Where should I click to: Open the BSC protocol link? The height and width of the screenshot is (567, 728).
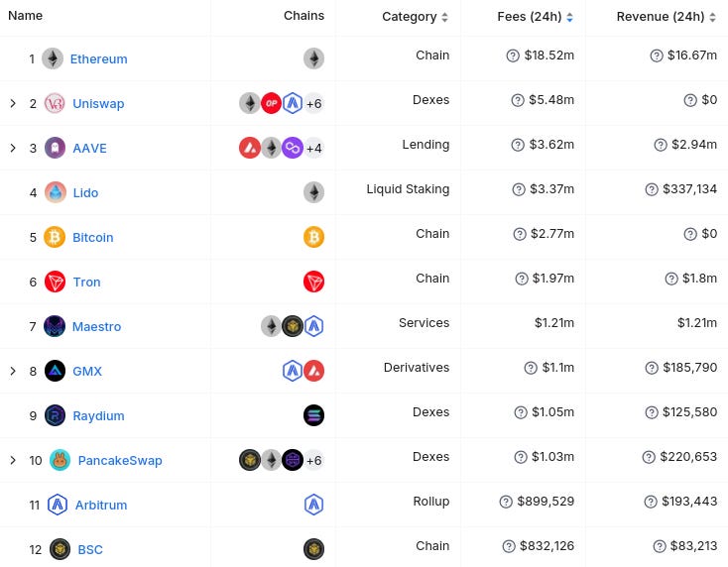(x=90, y=549)
